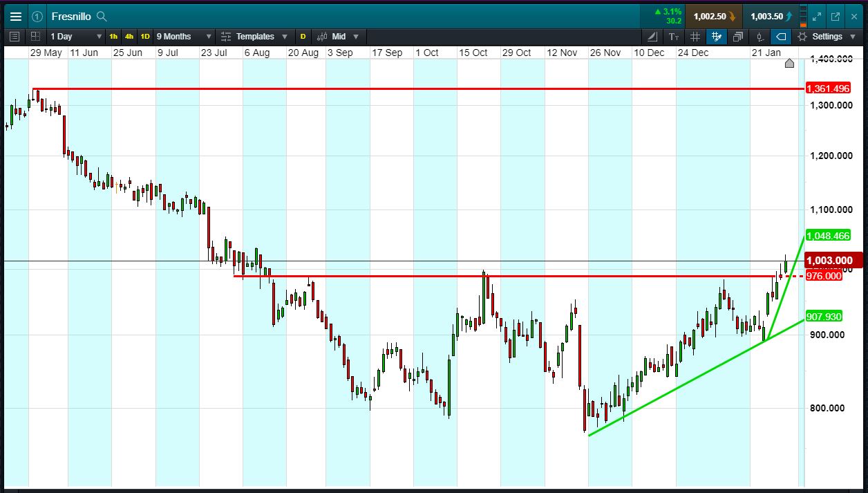Search for an instrument with magnifier icon
This screenshot has width=868, height=493.
point(102,16)
